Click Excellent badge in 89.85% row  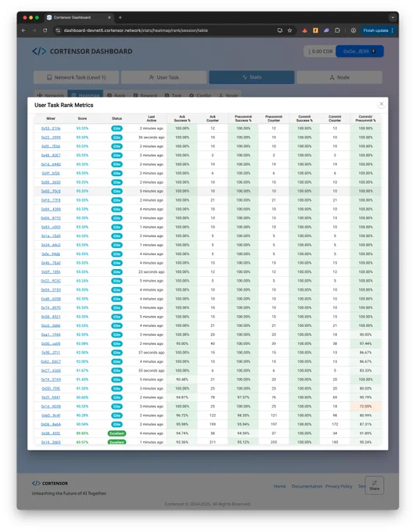pyautogui.click(x=117, y=433)
